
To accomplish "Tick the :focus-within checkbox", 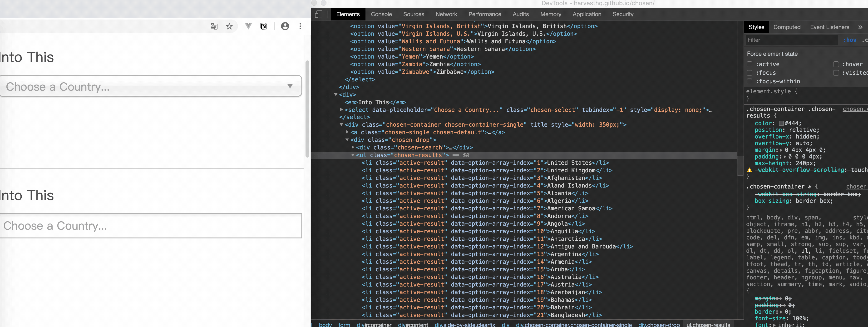I will point(750,81).
